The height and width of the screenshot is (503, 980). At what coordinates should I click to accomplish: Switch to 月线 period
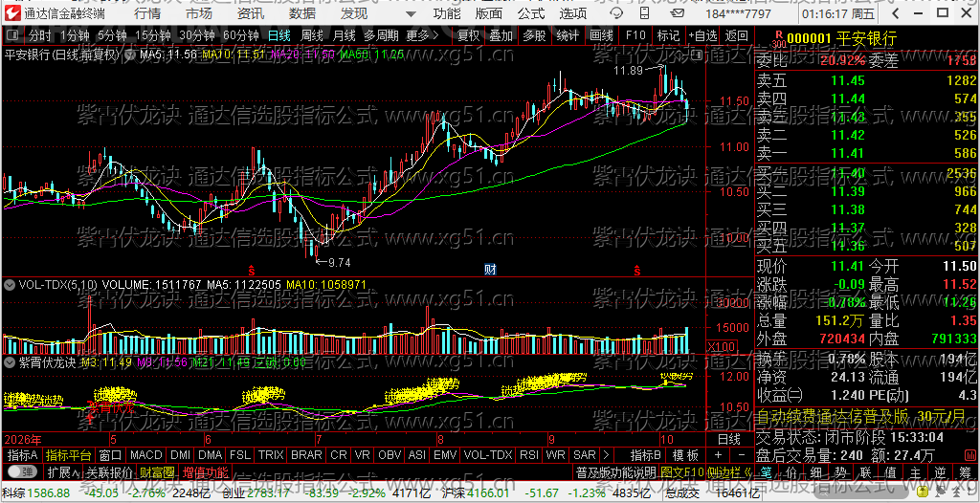(x=345, y=35)
